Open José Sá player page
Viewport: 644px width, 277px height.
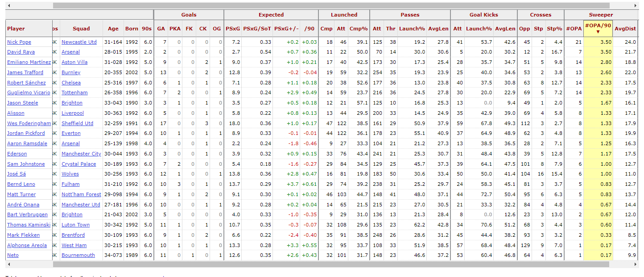17,174
